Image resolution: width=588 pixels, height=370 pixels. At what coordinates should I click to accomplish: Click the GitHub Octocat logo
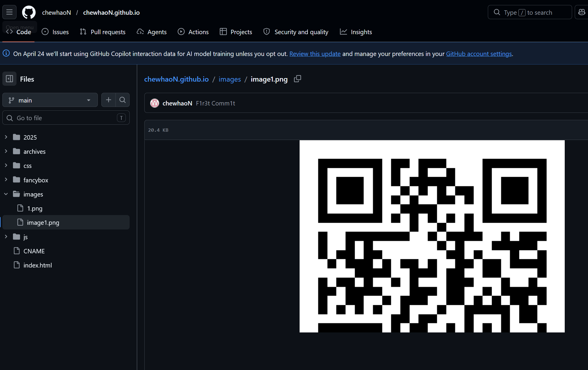[x=29, y=12]
